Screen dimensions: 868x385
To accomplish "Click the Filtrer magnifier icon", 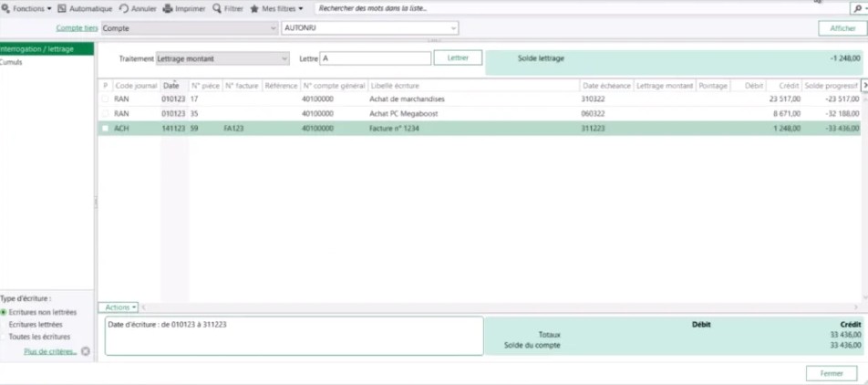I will pyautogui.click(x=217, y=8).
